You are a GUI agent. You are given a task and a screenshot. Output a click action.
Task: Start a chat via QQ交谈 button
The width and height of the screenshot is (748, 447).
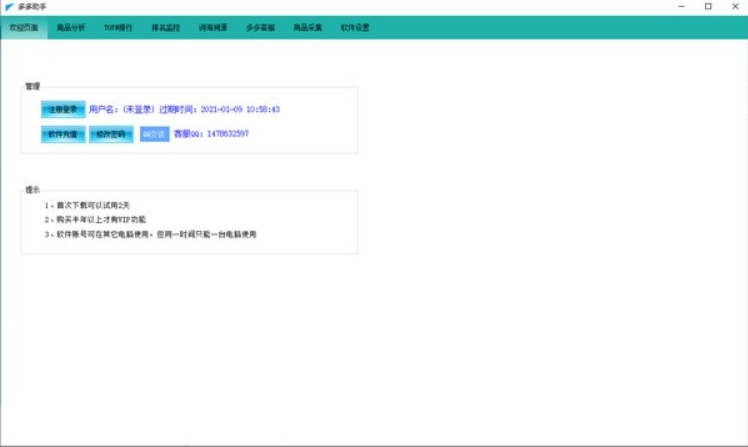pyautogui.click(x=154, y=134)
